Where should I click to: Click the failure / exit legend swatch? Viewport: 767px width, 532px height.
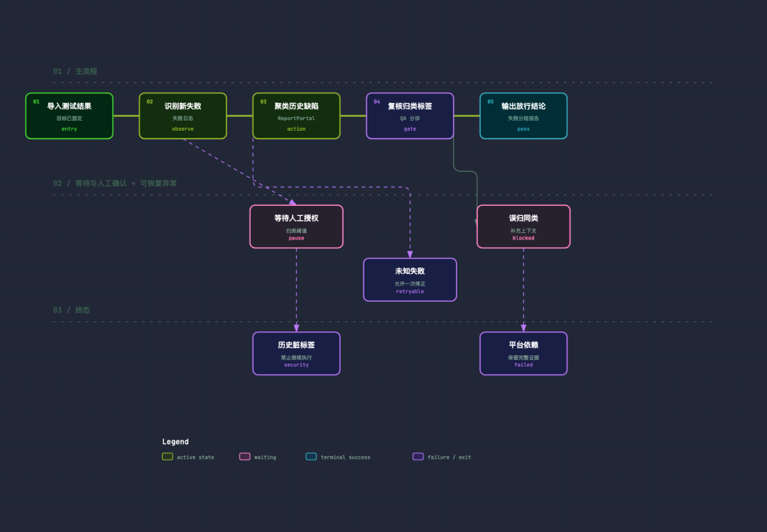[418, 457]
